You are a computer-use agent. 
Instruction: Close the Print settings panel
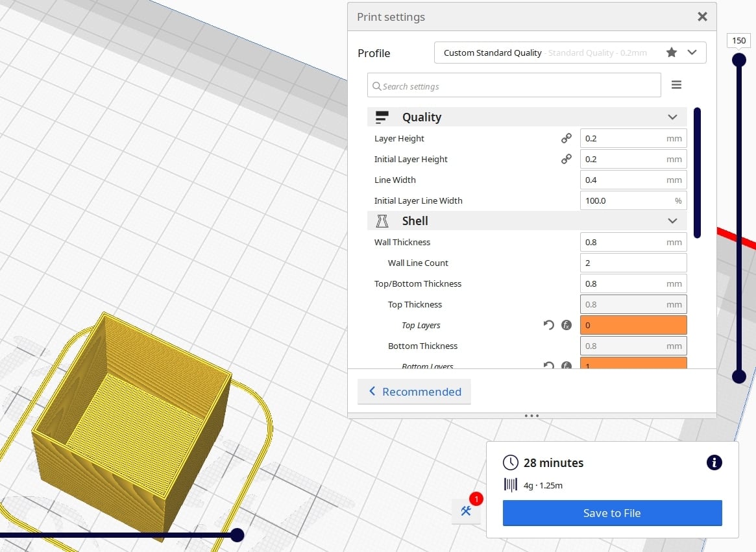[703, 17]
